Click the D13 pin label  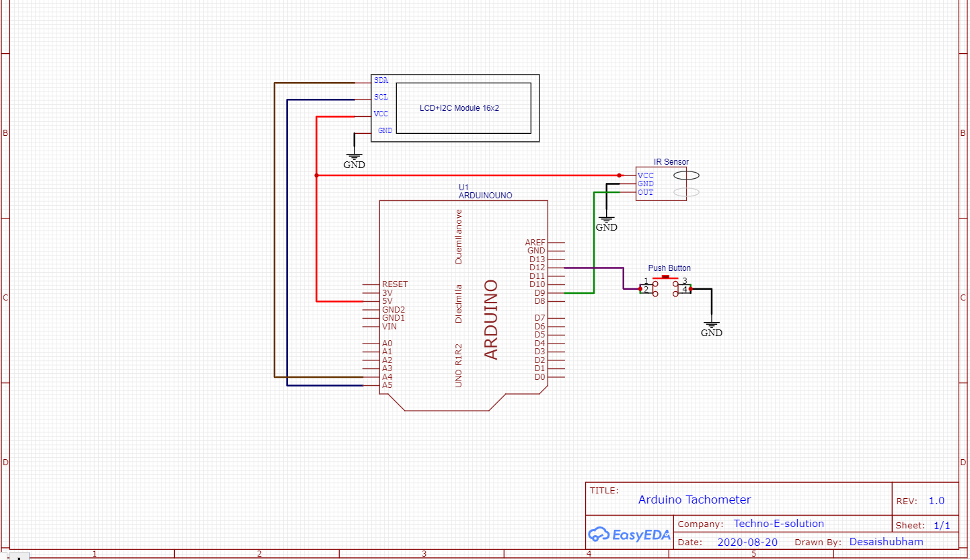pyautogui.click(x=537, y=259)
